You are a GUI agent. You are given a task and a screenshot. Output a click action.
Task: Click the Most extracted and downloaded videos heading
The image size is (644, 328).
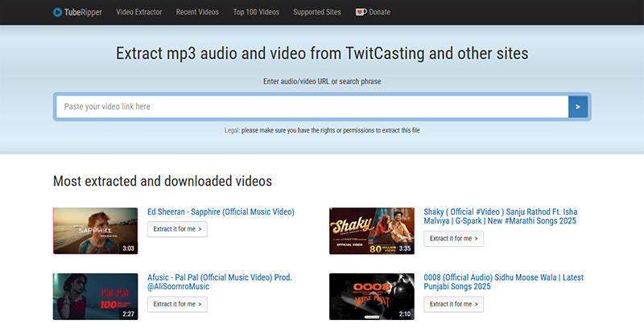[163, 181]
